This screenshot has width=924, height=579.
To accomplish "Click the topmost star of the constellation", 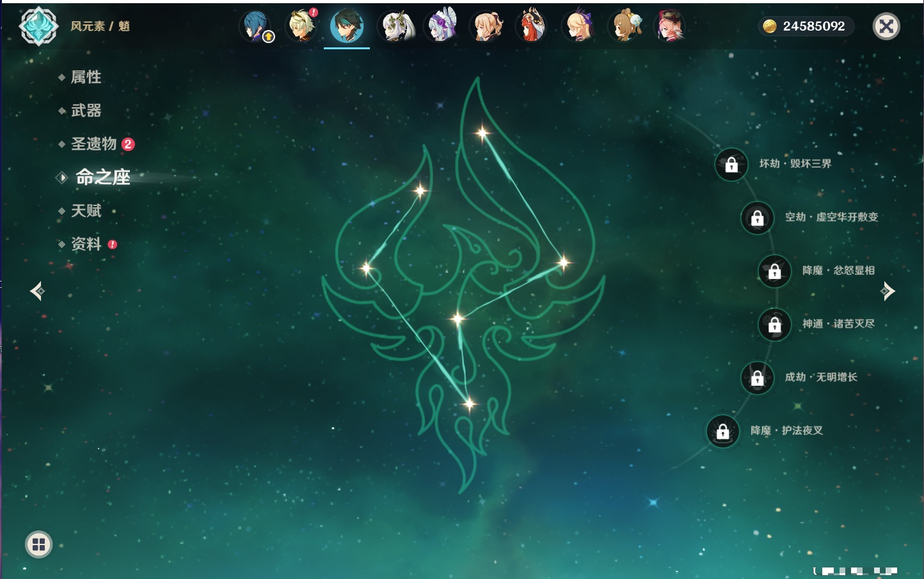I will click(x=482, y=133).
